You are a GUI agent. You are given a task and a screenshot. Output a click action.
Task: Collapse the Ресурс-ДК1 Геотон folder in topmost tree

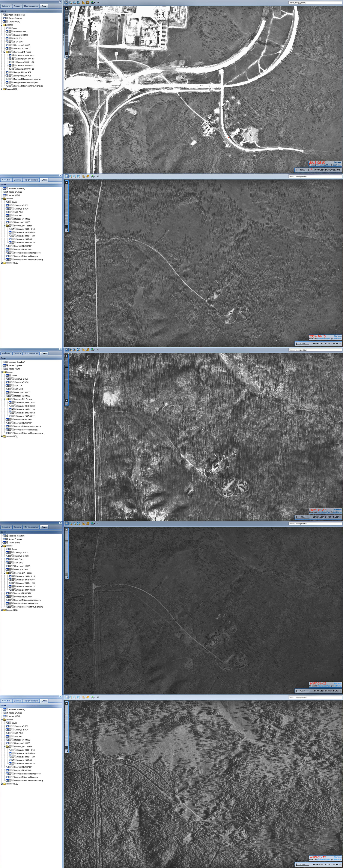pyautogui.click(x=4, y=52)
